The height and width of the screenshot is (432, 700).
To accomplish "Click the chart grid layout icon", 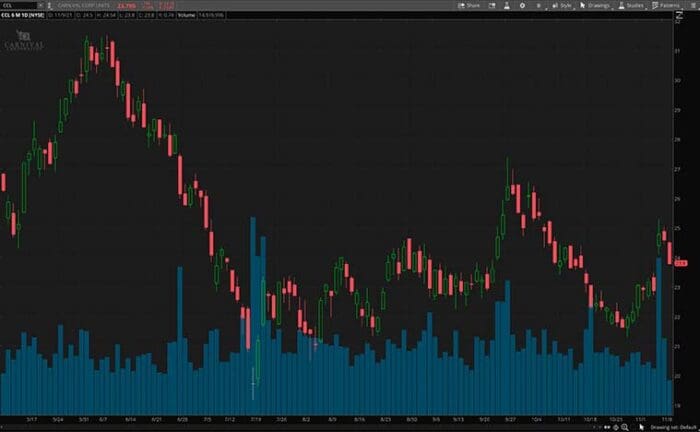I will click(x=492, y=5).
